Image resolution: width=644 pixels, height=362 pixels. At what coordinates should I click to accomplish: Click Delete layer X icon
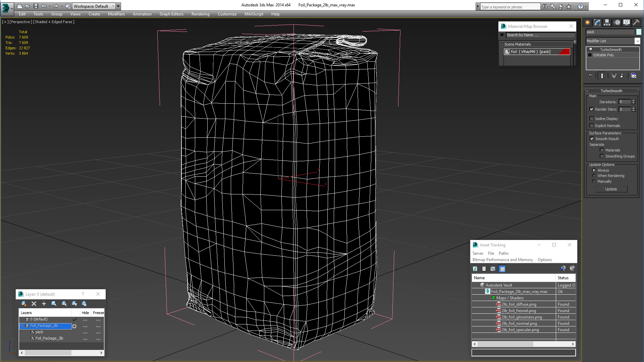coord(34,304)
